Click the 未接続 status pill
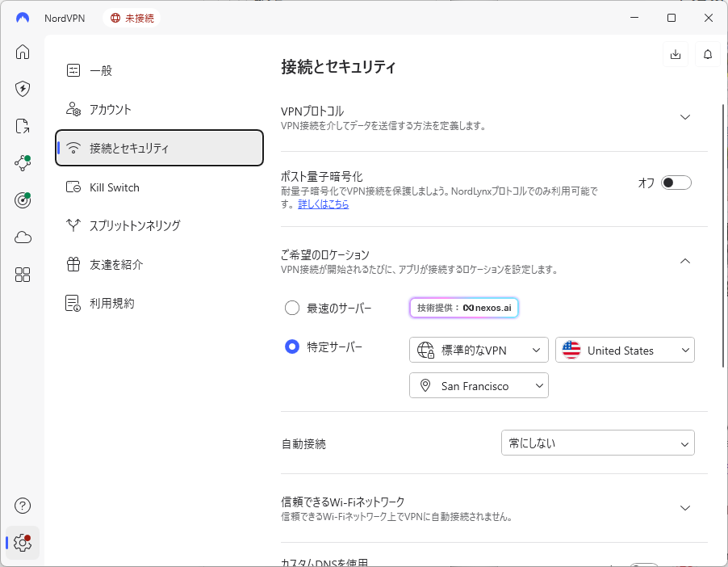 tap(132, 17)
